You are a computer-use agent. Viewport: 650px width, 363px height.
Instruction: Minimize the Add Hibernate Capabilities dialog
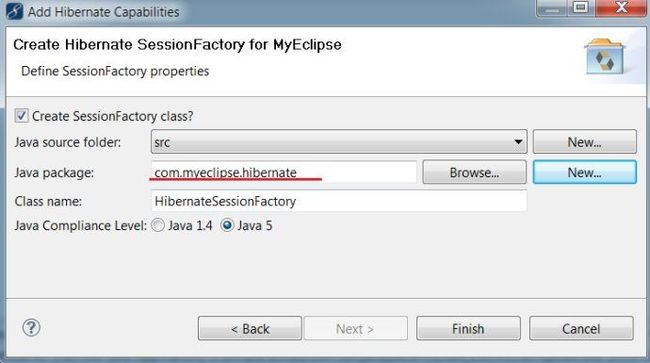552,7
